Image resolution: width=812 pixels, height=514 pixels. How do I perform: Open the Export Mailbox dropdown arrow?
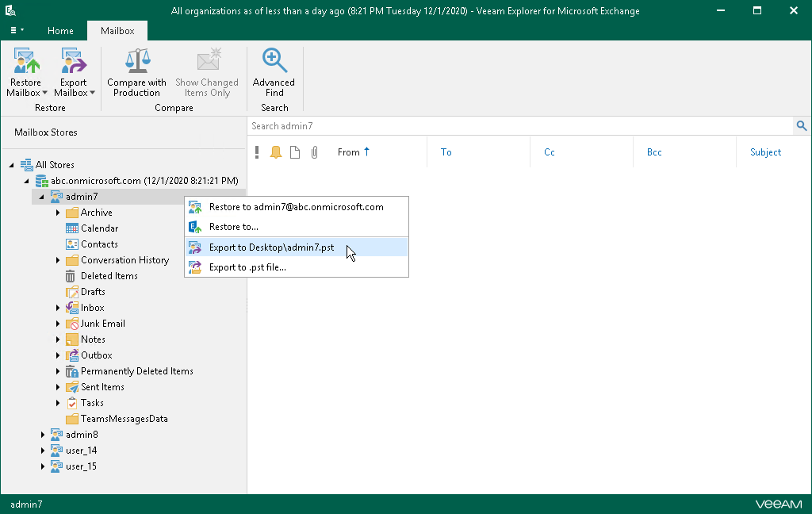click(x=92, y=93)
